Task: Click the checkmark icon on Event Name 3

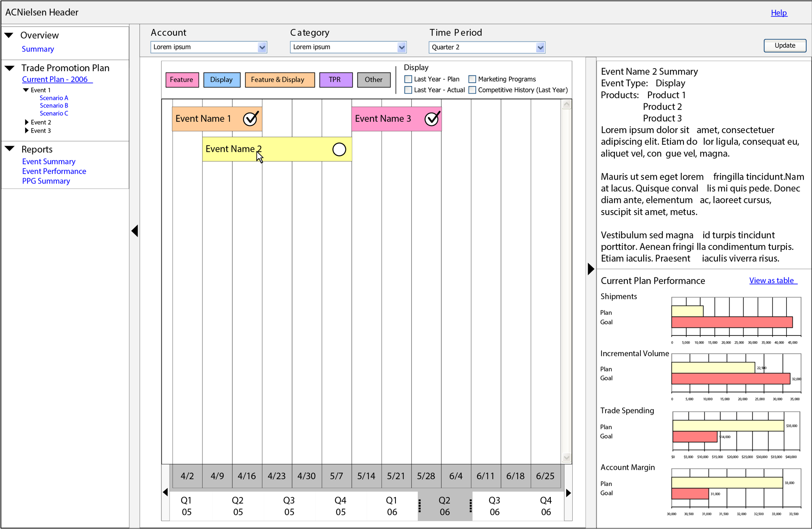Action: coord(431,118)
